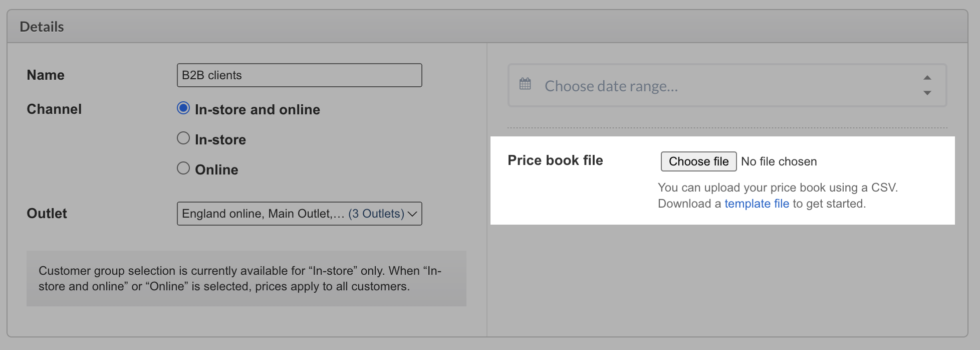Click the "Name" field label

pyautogui.click(x=46, y=75)
